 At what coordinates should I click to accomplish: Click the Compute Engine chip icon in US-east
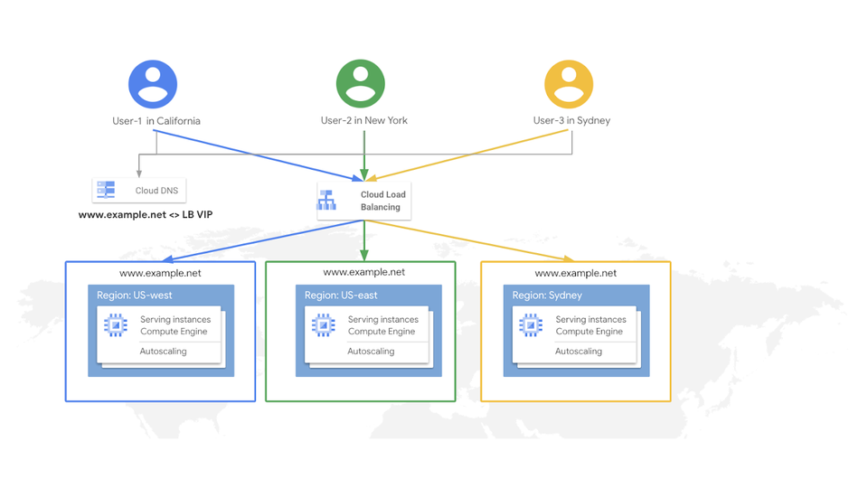324,325
